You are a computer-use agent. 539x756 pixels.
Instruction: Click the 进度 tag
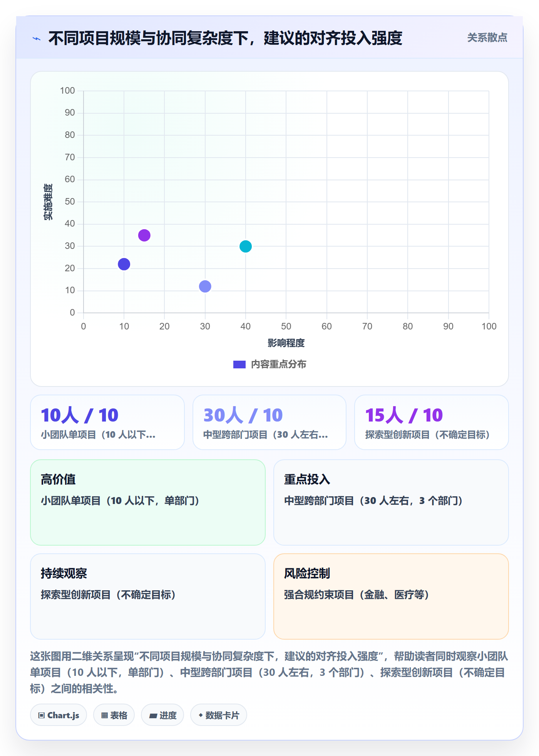pos(162,715)
